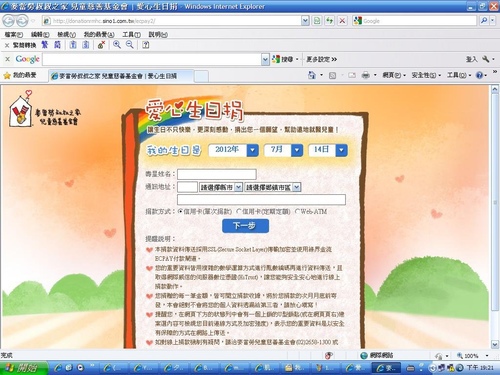Select the Web-ATM payment radio button
Image resolution: width=500 pixels, height=375 pixels.
click(x=297, y=211)
